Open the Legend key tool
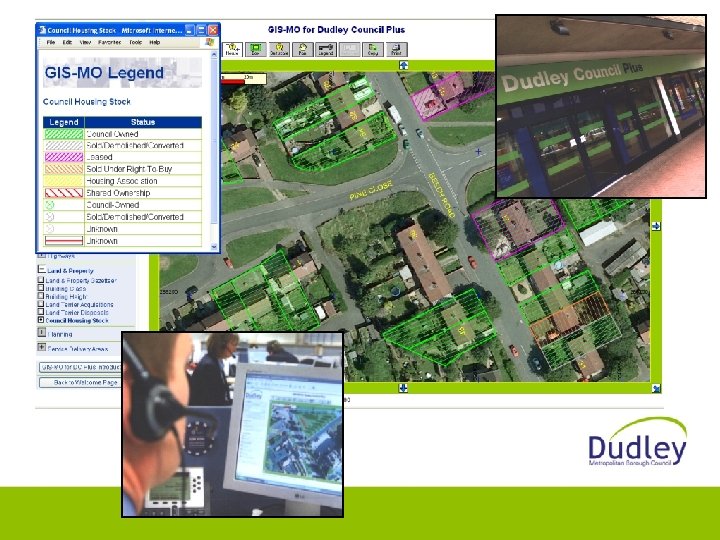Viewport: 720px width, 540px height. 326,50
